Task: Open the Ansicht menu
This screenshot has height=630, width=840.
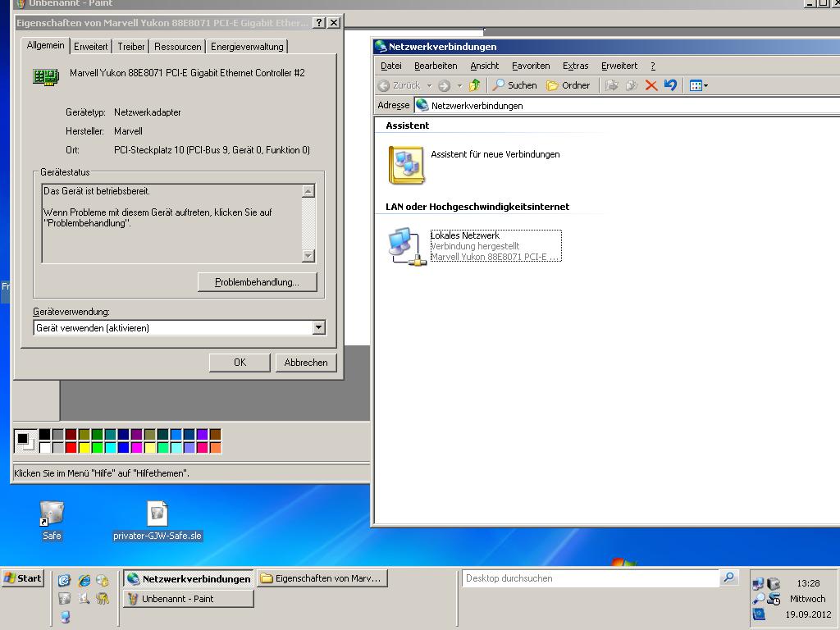Action: coord(484,66)
